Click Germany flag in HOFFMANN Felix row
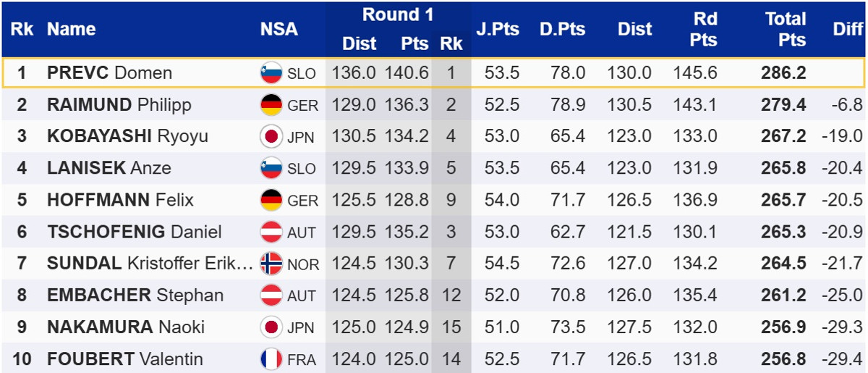868x373 pixels. point(271,201)
